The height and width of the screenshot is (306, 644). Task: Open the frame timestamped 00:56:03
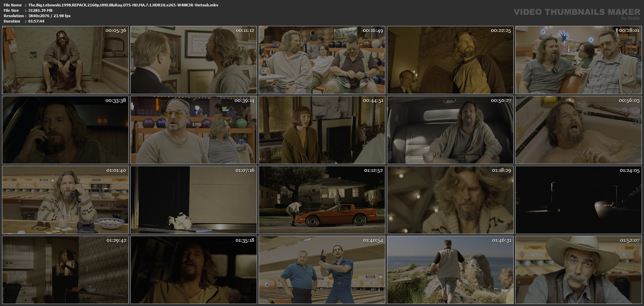(x=578, y=130)
